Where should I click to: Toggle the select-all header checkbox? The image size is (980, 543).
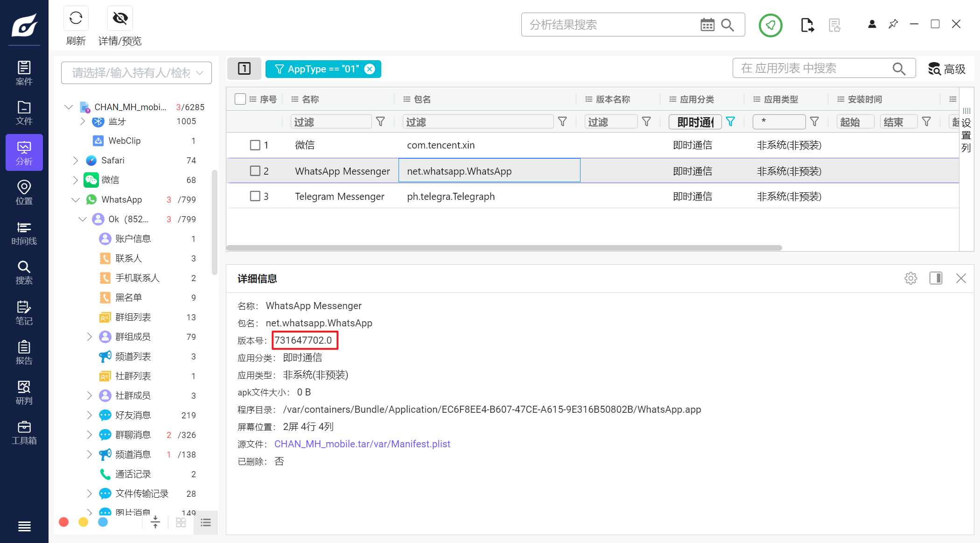pyautogui.click(x=240, y=99)
